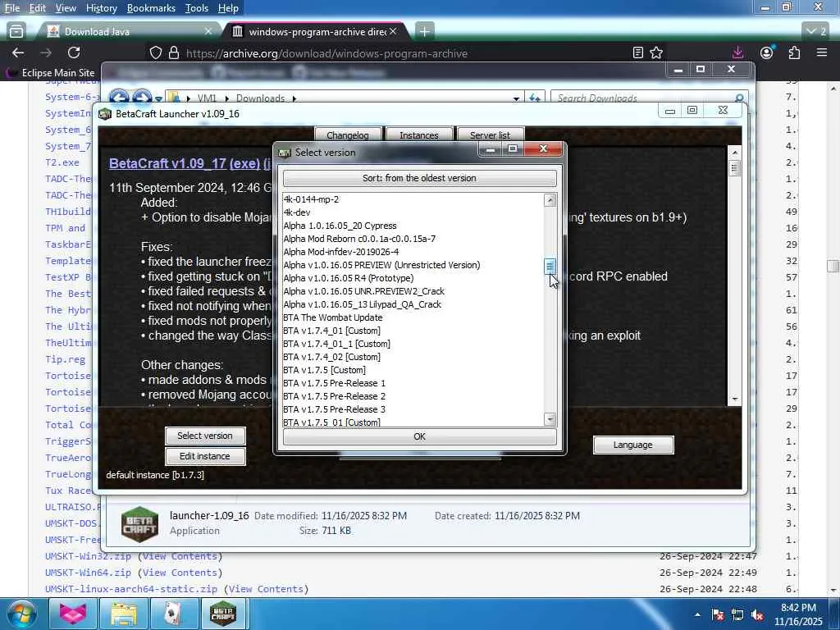Bookmark this page with the star icon
Viewport: 840px width, 630px height.
coord(656,52)
